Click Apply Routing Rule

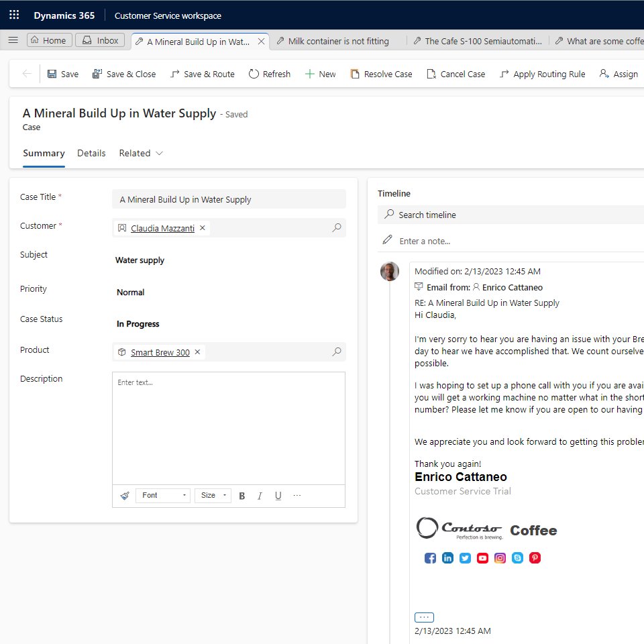pos(542,74)
